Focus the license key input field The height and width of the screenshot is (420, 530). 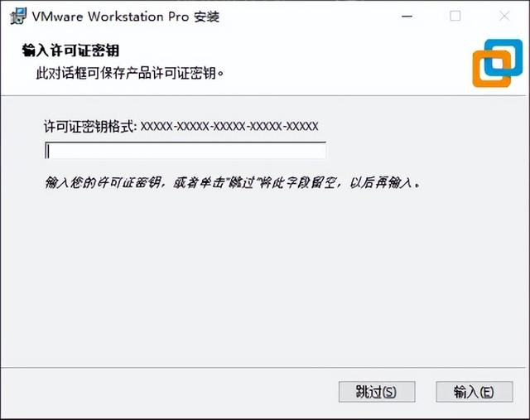point(185,150)
